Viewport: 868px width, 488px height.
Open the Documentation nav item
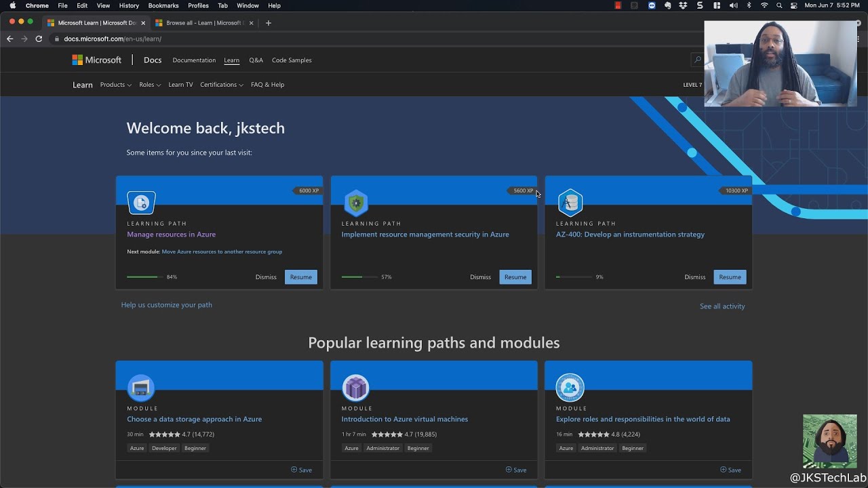194,60
